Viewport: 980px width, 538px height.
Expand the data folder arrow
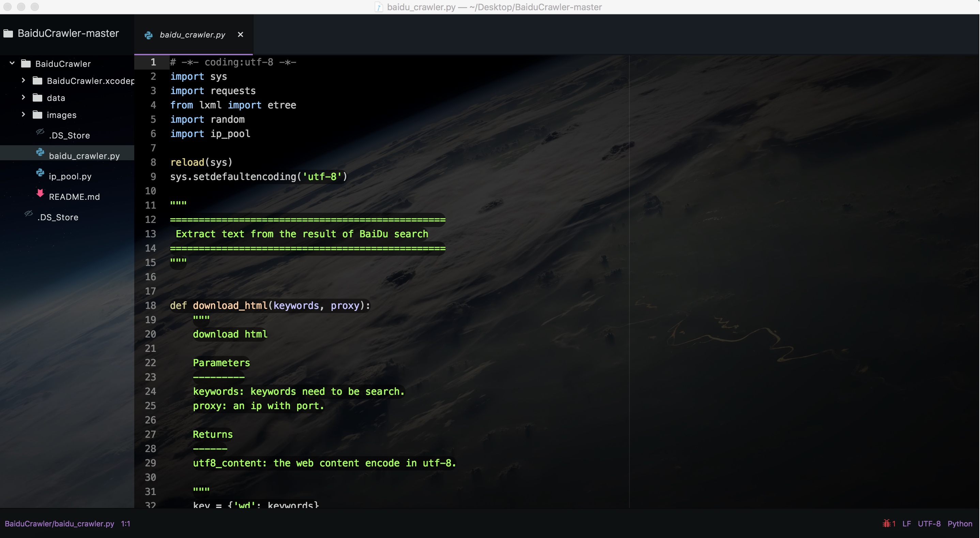pos(23,98)
